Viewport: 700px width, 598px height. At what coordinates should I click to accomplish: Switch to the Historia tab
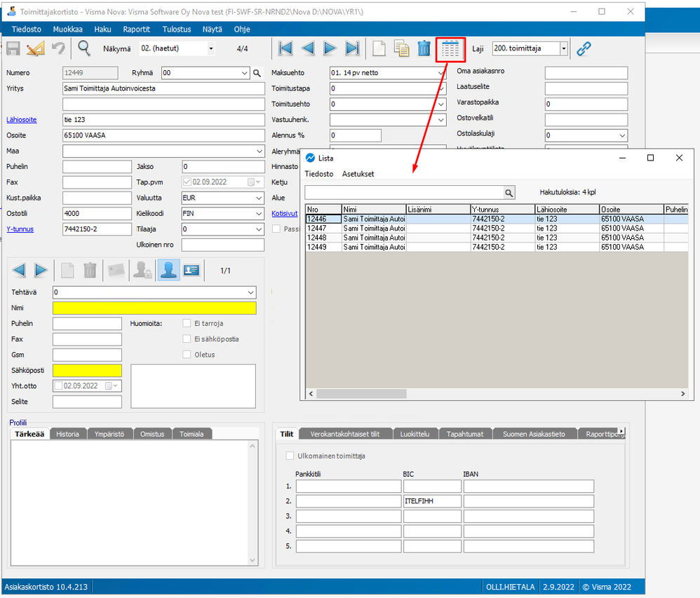pyautogui.click(x=68, y=434)
